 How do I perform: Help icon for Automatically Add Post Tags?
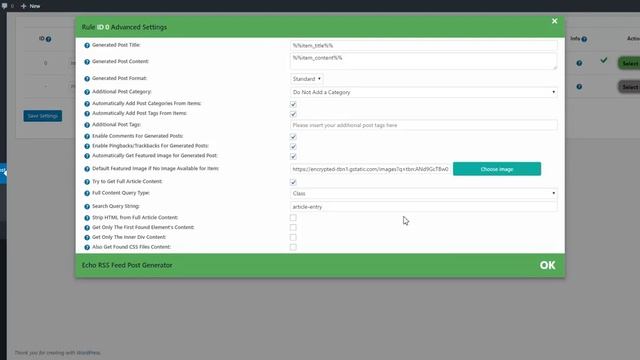pyautogui.click(x=87, y=114)
